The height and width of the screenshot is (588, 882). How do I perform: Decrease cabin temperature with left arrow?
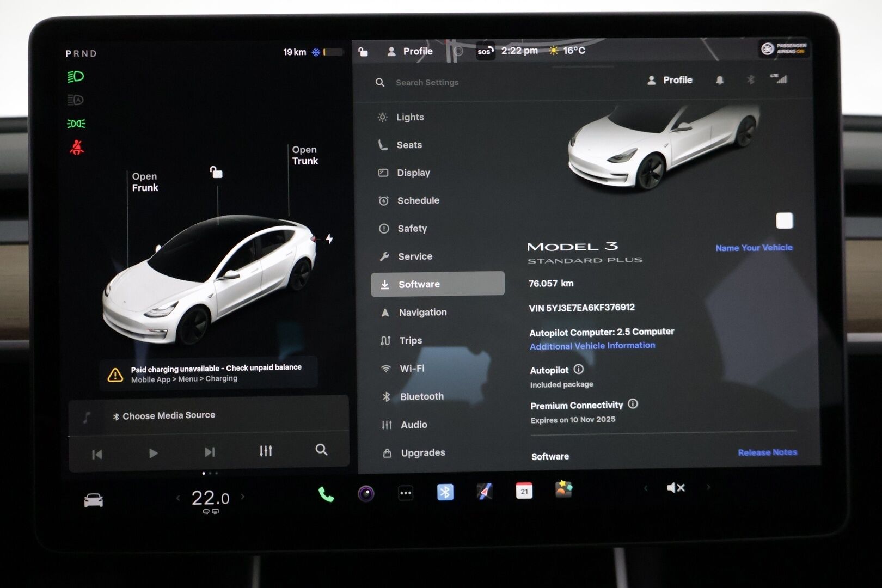pos(178,498)
